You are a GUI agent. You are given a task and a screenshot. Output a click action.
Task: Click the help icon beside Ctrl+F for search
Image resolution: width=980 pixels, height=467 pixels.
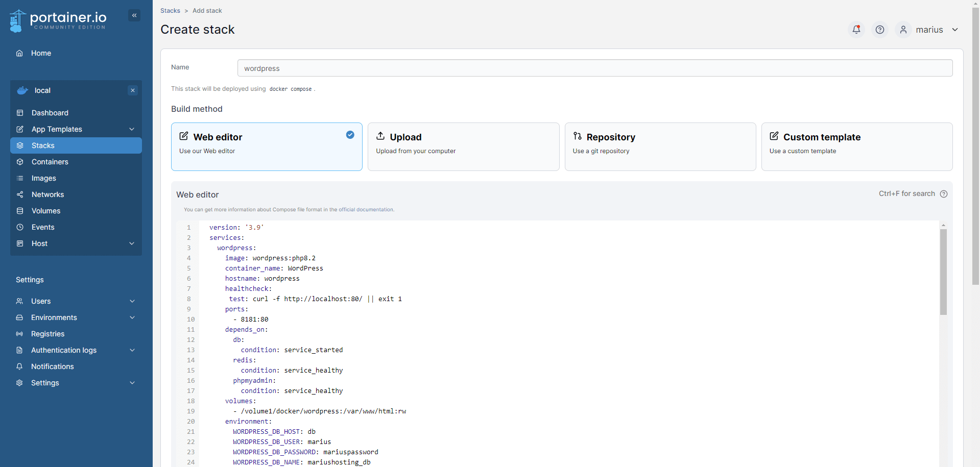tap(944, 194)
